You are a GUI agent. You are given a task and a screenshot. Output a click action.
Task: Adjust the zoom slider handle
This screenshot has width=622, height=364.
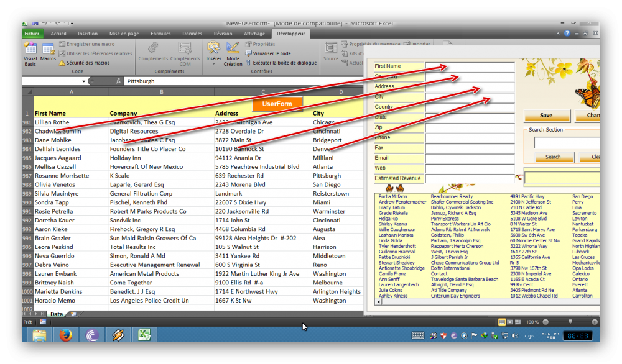point(570,322)
